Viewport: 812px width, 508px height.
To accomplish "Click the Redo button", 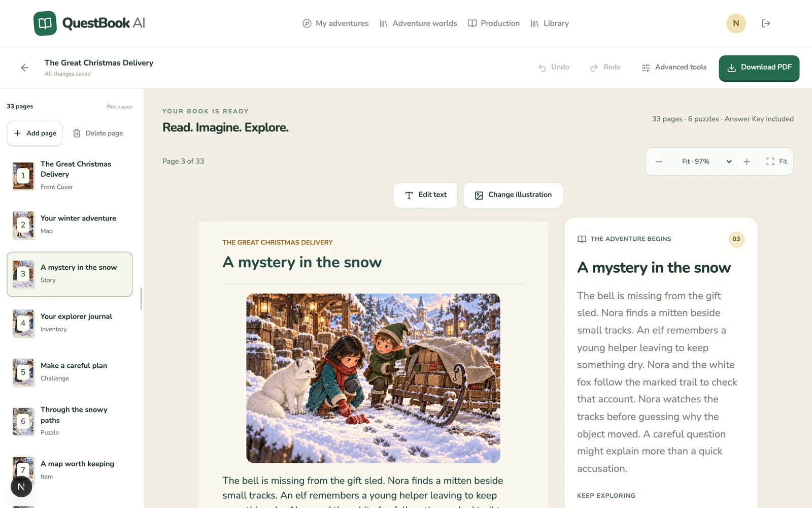I will pyautogui.click(x=605, y=67).
